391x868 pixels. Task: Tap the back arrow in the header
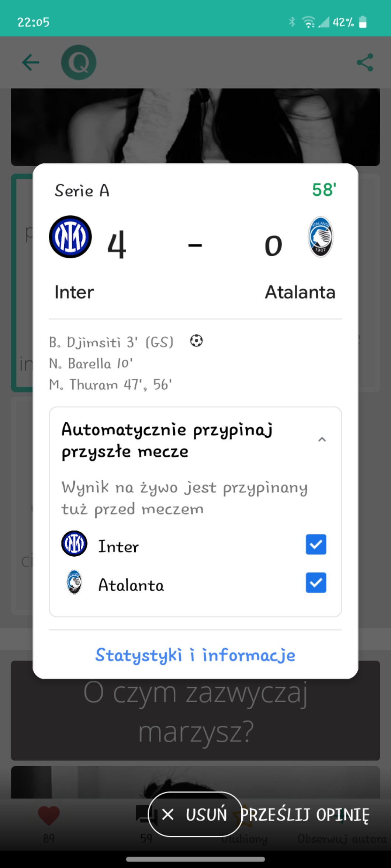[x=31, y=62]
